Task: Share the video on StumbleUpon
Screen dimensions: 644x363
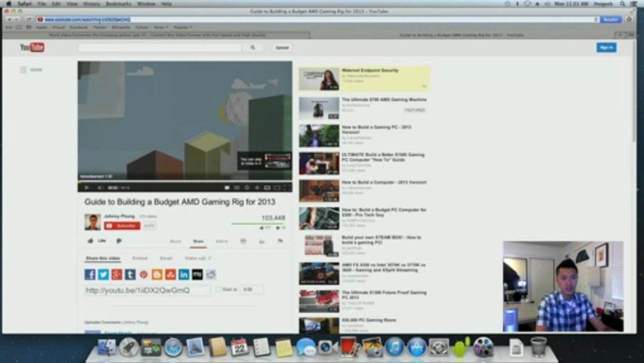Action: coord(171,274)
